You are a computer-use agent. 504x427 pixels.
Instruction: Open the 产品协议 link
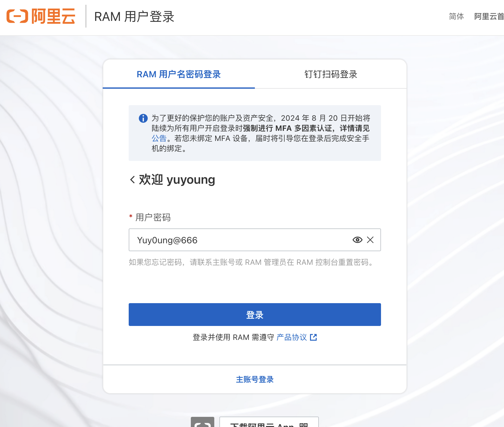pos(292,337)
